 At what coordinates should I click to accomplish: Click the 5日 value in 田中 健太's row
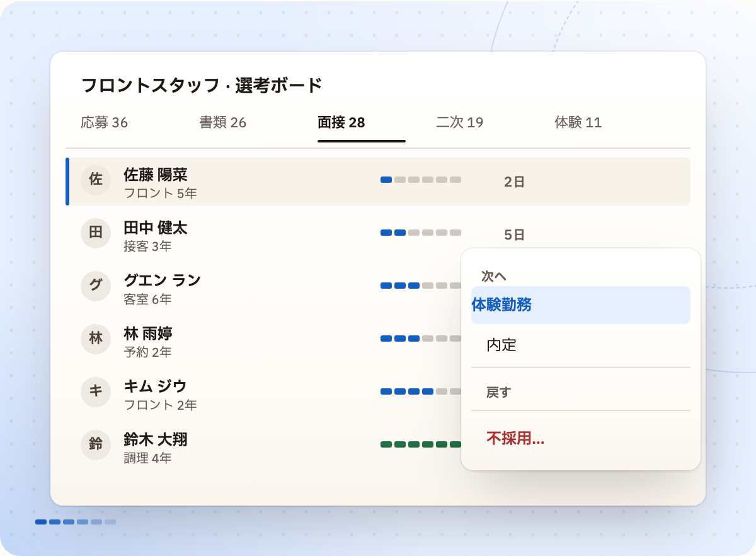click(x=515, y=235)
